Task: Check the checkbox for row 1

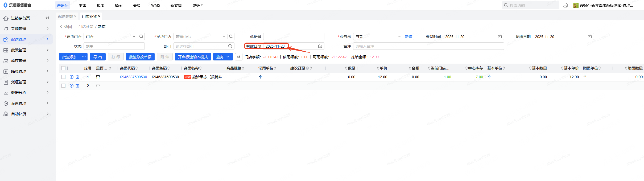Action: (63, 77)
